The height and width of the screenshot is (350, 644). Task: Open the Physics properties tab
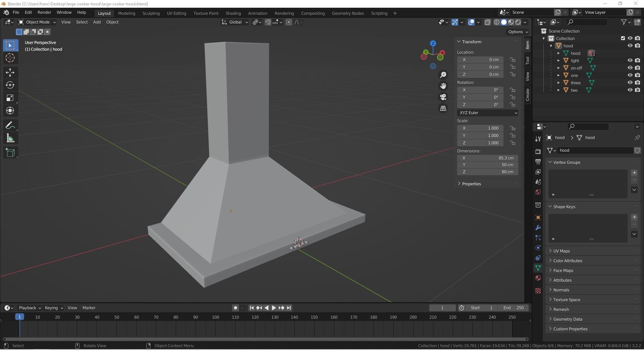pyautogui.click(x=538, y=248)
